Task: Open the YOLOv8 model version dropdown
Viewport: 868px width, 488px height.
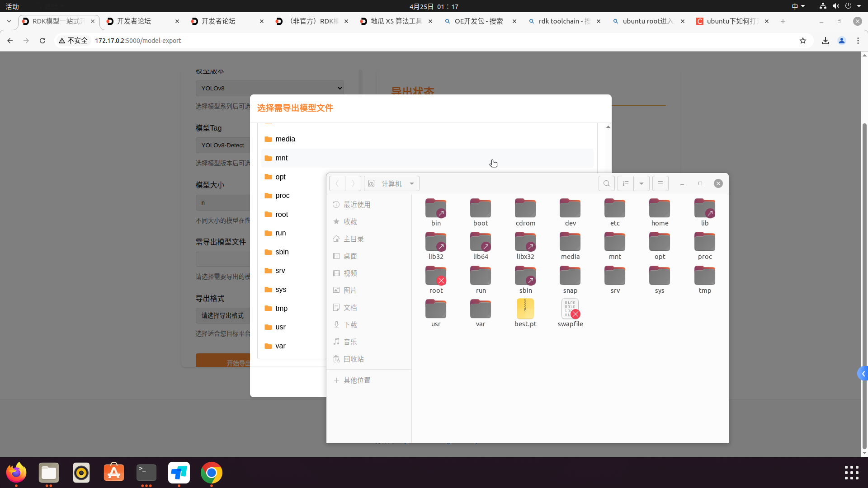Action: click(270, 88)
